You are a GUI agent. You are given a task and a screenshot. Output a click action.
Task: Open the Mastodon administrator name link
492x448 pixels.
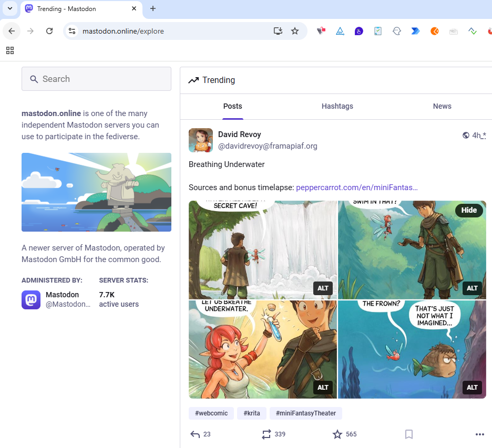click(x=62, y=295)
